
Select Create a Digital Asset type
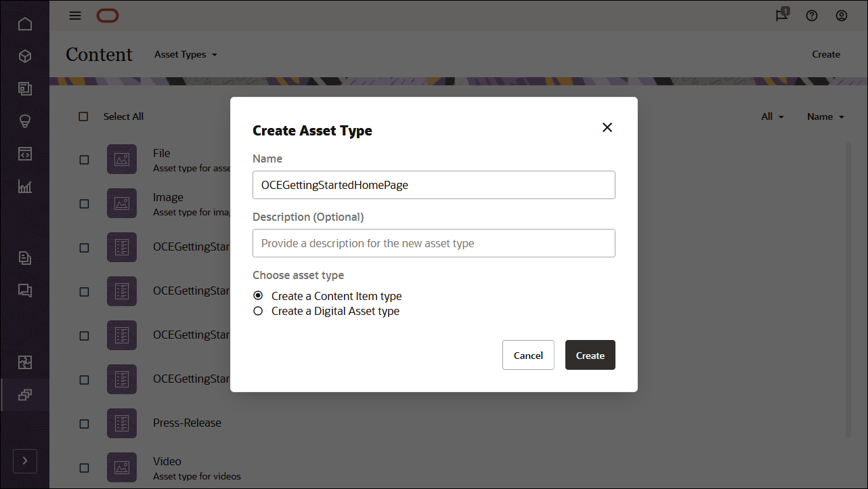click(x=258, y=310)
